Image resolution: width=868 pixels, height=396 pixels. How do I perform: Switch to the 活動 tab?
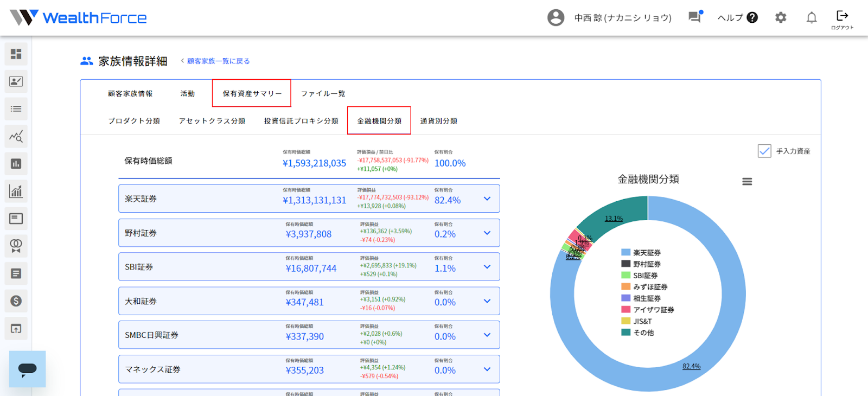(188, 93)
